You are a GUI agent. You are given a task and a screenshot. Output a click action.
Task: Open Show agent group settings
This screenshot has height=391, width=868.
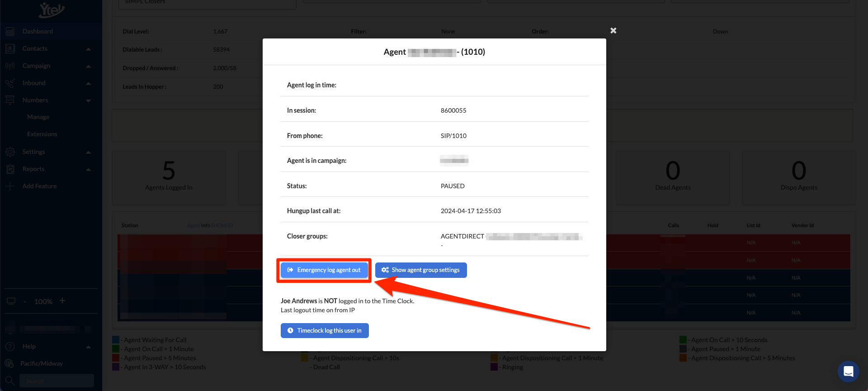click(421, 270)
